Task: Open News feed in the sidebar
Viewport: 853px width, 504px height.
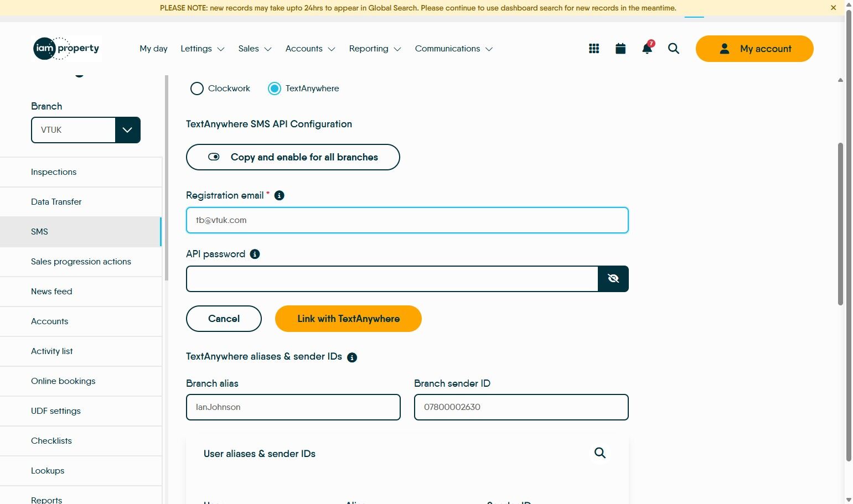Action: [x=81, y=292]
